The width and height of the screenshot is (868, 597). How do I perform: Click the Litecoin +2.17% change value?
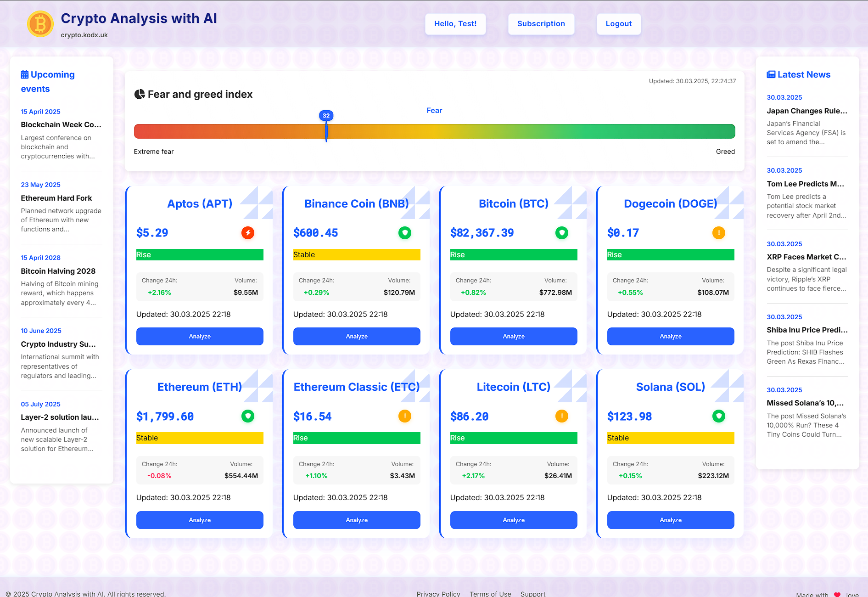tap(473, 476)
